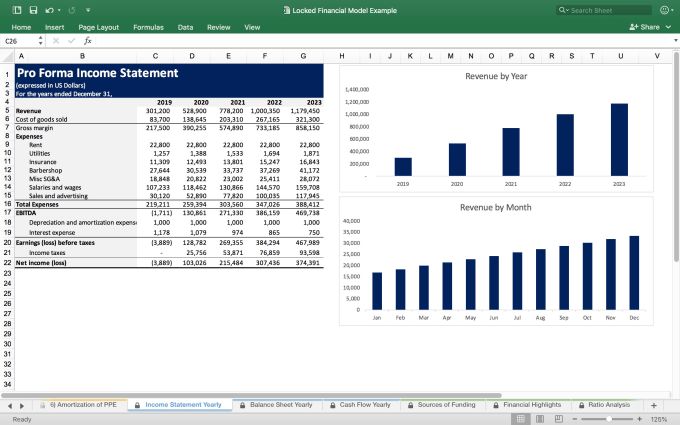The height and width of the screenshot is (425, 680).
Task: Click the Name Box showing C26
Action: coord(20,41)
